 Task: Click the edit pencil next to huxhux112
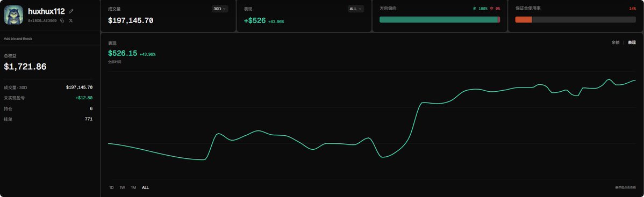71,11
